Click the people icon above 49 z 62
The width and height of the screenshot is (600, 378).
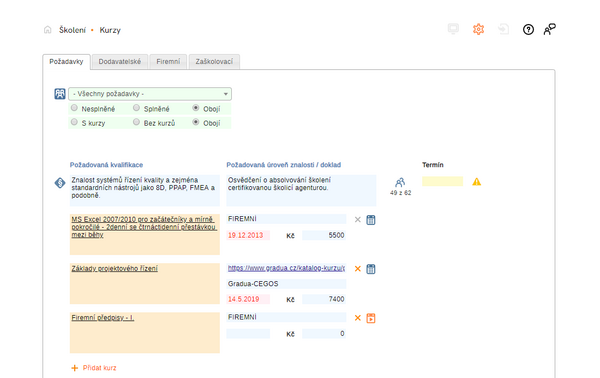click(400, 182)
